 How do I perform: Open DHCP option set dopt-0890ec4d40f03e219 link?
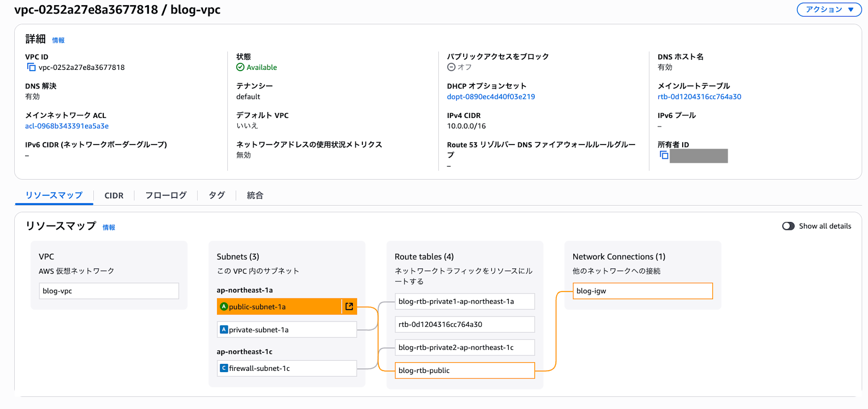point(491,97)
